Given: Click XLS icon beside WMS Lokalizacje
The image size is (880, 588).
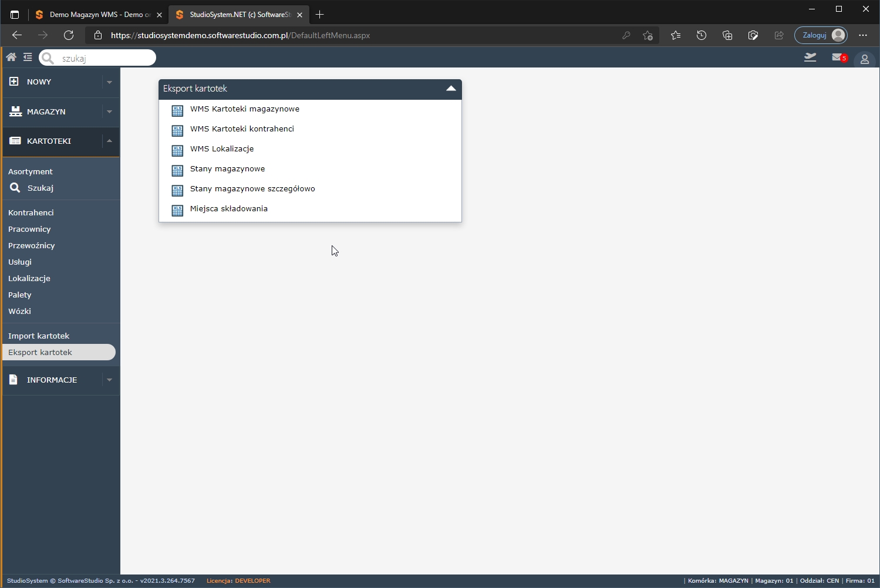Looking at the screenshot, I should point(177,150).
